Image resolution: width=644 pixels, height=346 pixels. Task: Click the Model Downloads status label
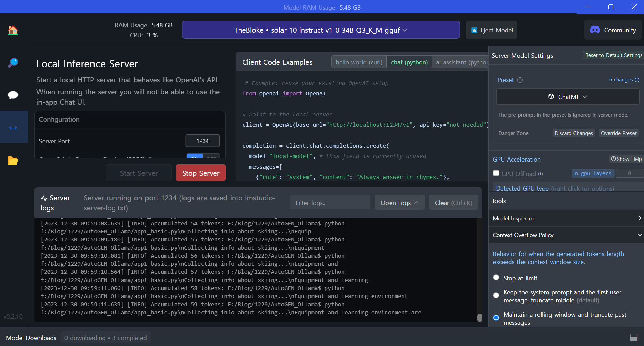pyautogui.click(x=31, y=338)
